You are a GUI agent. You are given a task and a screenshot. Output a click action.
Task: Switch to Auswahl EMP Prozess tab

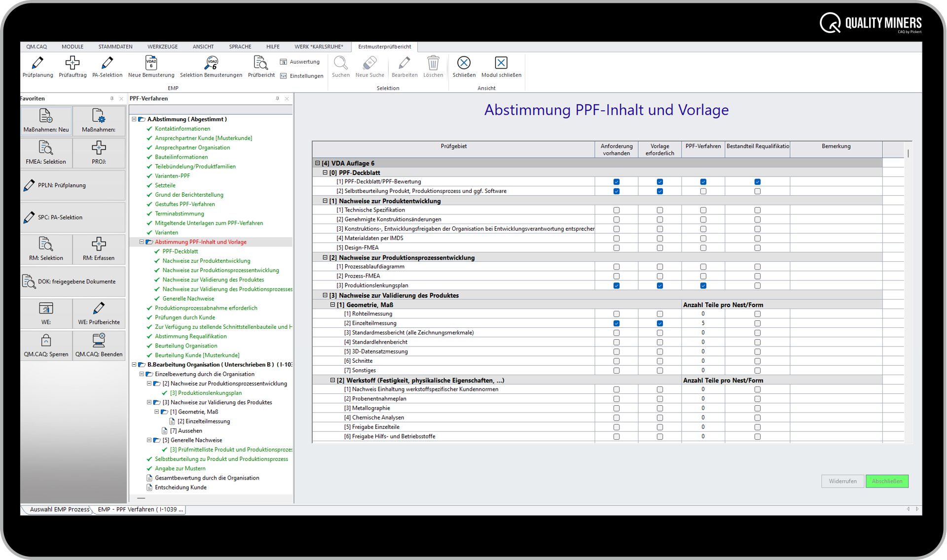[x=58, y=509]
